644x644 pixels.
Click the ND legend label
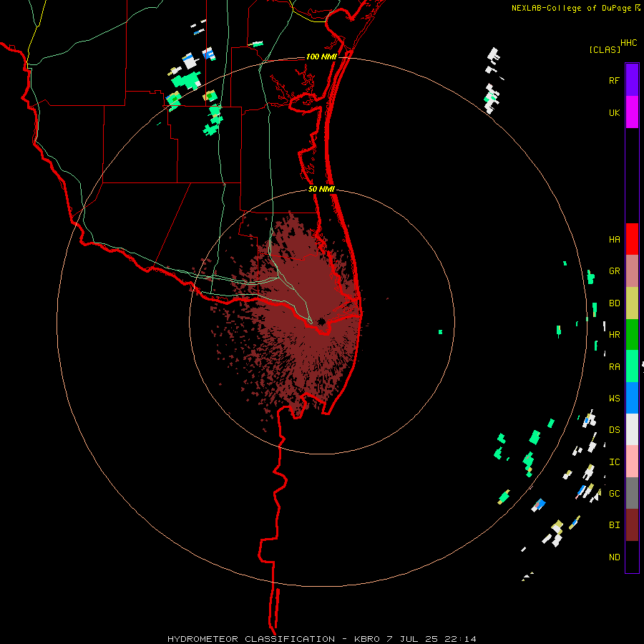click(x=614, y=557)
